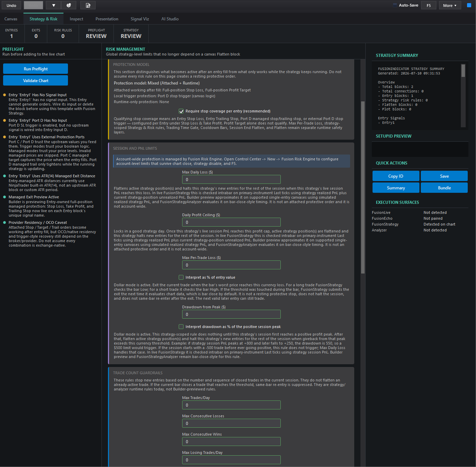Screen dimensions: 476x467
Task: Select the 'Entry1' Has No Signal Input warning
Action: click(50, 104)
